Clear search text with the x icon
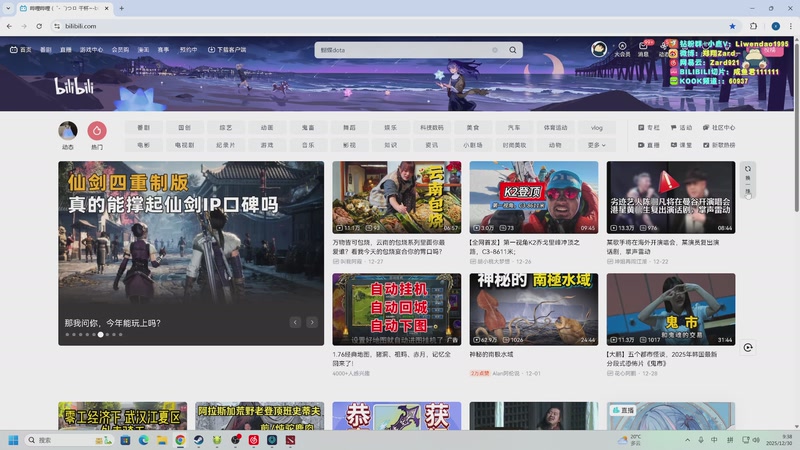Viewport: 800px width, 450px height. tap(495, 50)
